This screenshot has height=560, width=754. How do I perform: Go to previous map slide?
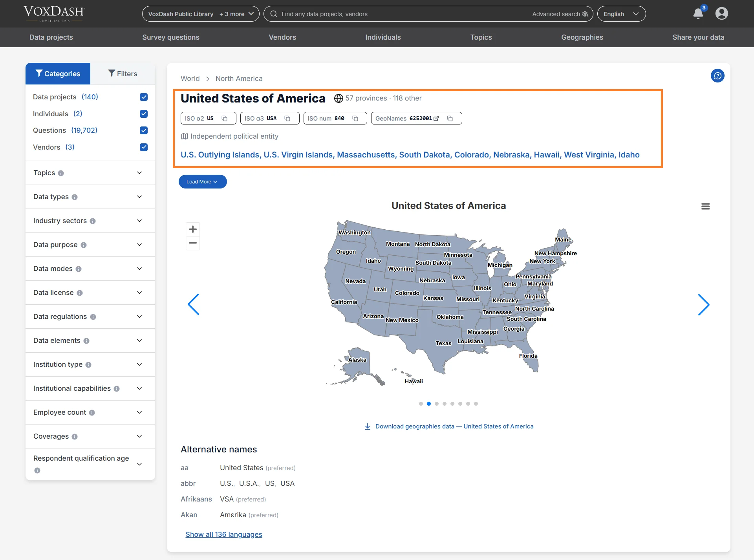[x=194, y=304]
